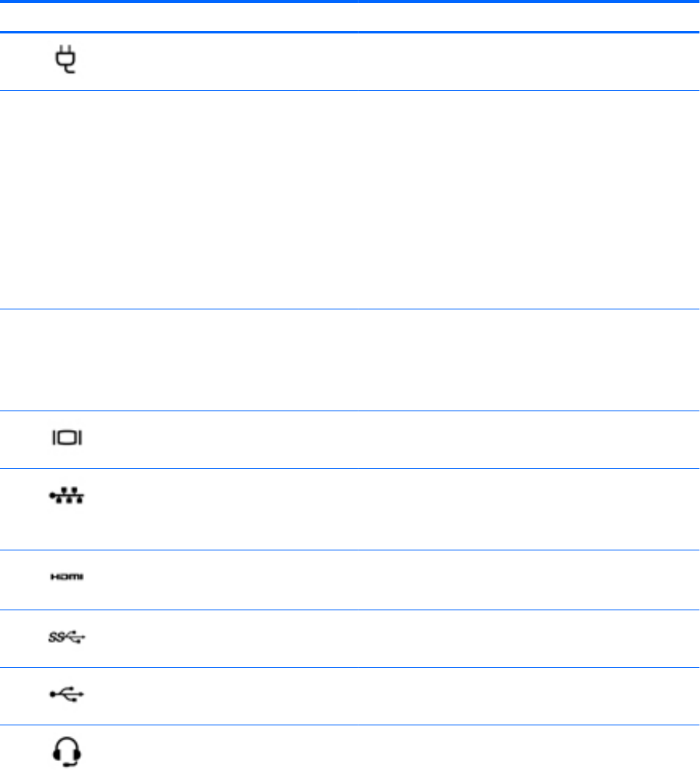Click the headset audio jack icon
700x772 pixels.
(67, 751)
